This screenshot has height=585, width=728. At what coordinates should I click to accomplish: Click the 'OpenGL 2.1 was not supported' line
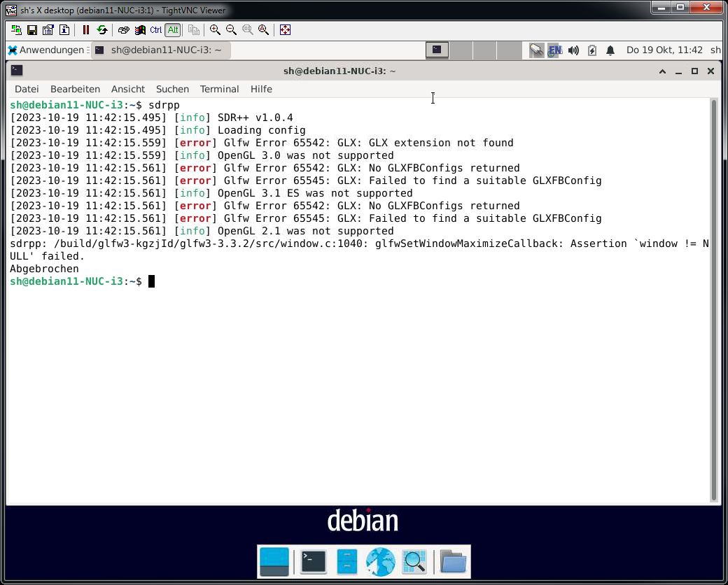pos(202,231)
